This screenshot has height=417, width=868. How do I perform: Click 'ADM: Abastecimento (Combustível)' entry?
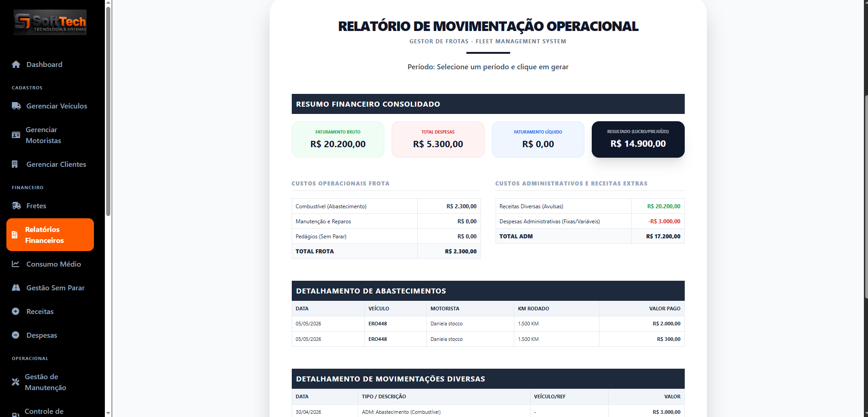[x=401, y=412]
